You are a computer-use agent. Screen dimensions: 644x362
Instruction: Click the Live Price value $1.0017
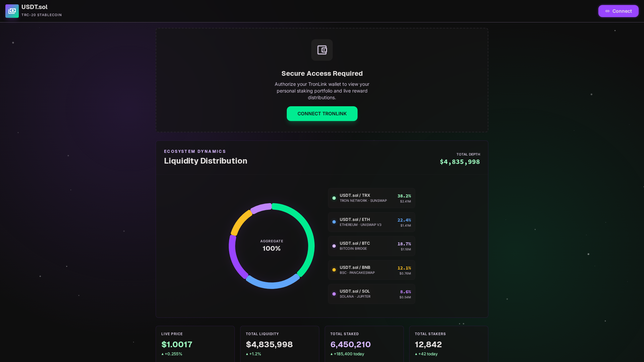click(177, 345)
